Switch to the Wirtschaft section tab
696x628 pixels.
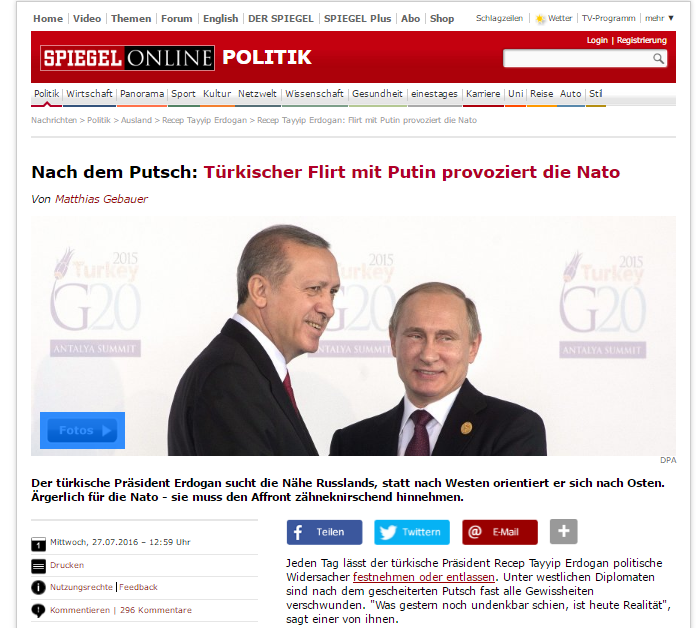click(89, 94)
